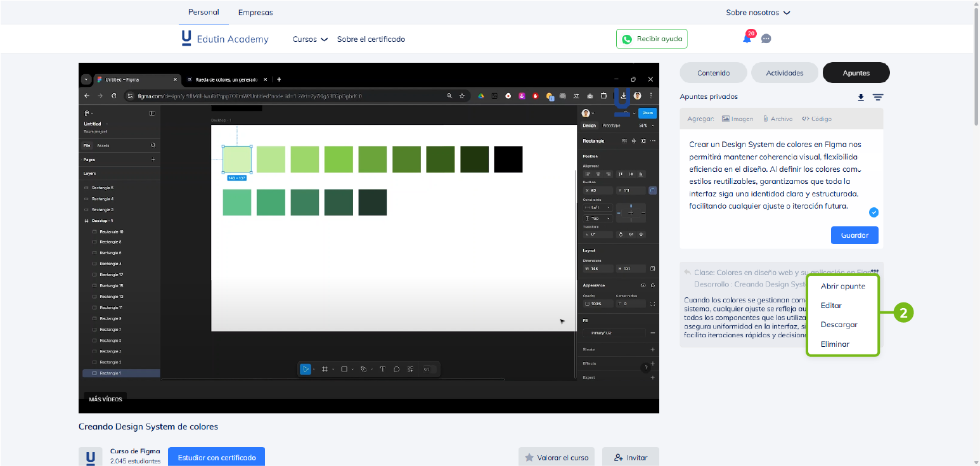Image resolution: width=980 pixels, height=466 pixels.
Task: Click the blue checkmark in note editor
Action: 874,212
